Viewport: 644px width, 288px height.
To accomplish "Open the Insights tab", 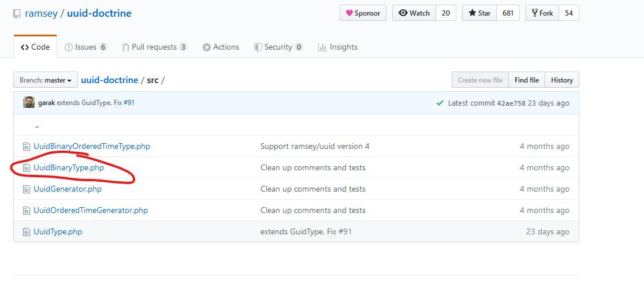I will [x=338, y=47].
